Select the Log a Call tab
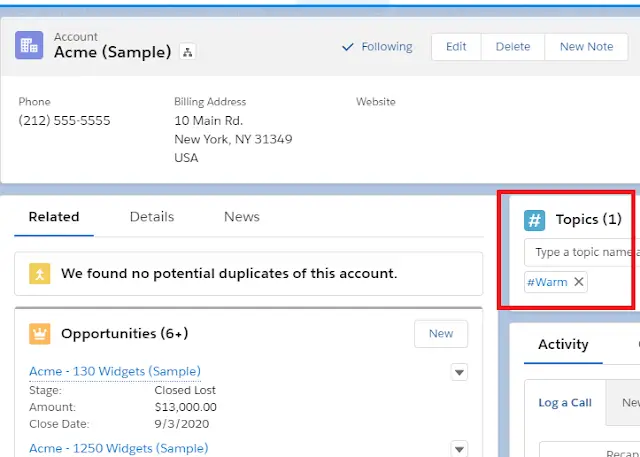 pyautogui.click(x=565, y=403)
